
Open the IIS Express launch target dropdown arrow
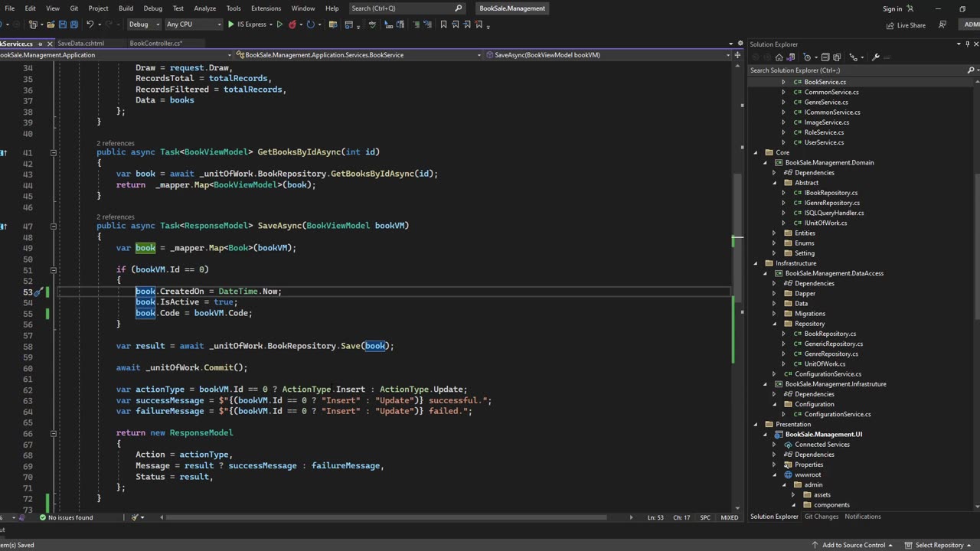point(271,24)
